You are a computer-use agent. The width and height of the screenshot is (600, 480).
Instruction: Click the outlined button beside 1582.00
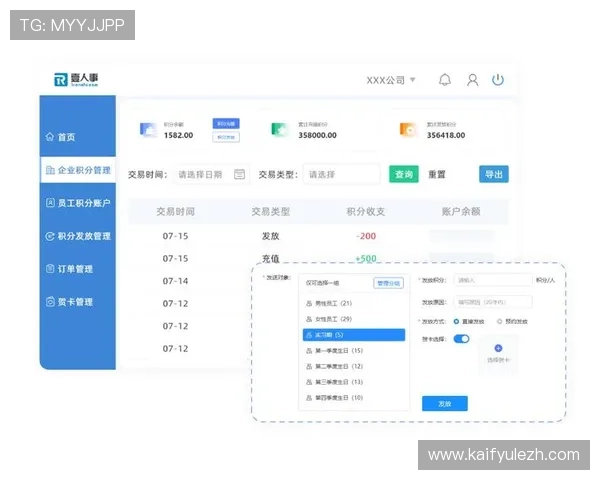[x=226, y=137]
